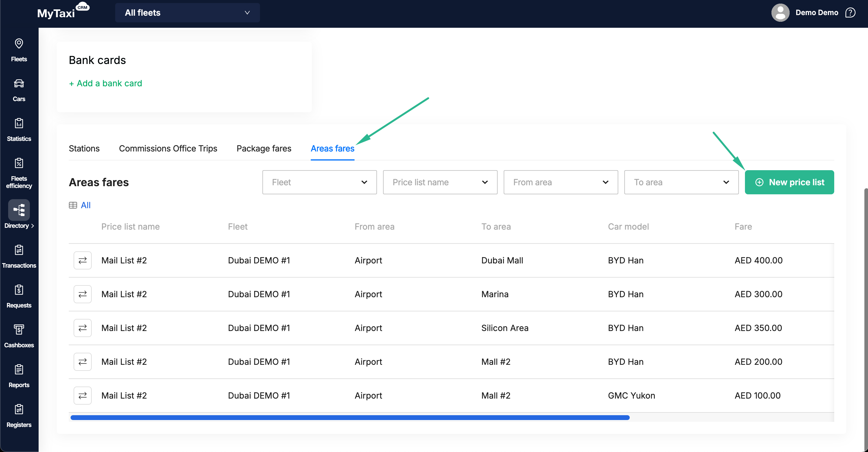Swap direction icon for Dubai Mall row
Viewport: 868px width, 452px height.
(x=83, y=260)
